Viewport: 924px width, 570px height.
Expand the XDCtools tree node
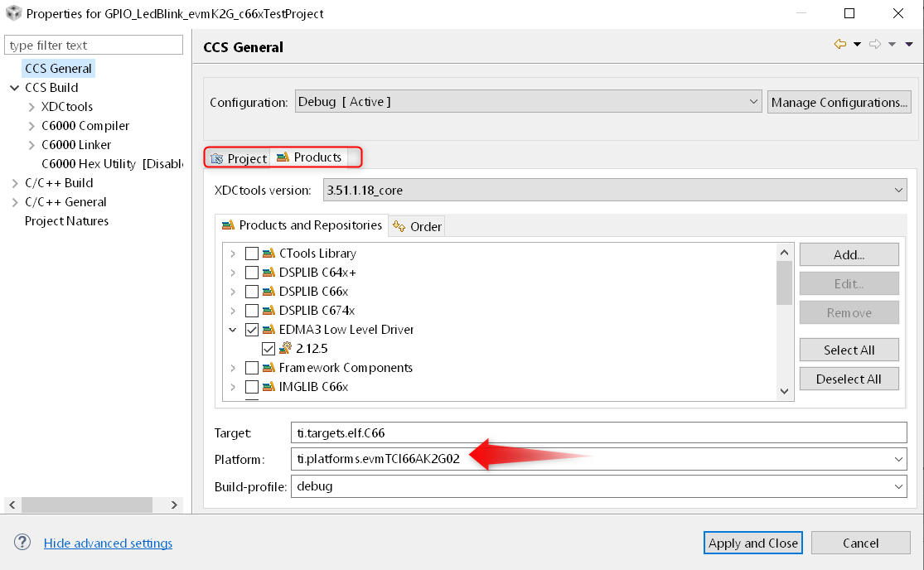coord(31,107)
